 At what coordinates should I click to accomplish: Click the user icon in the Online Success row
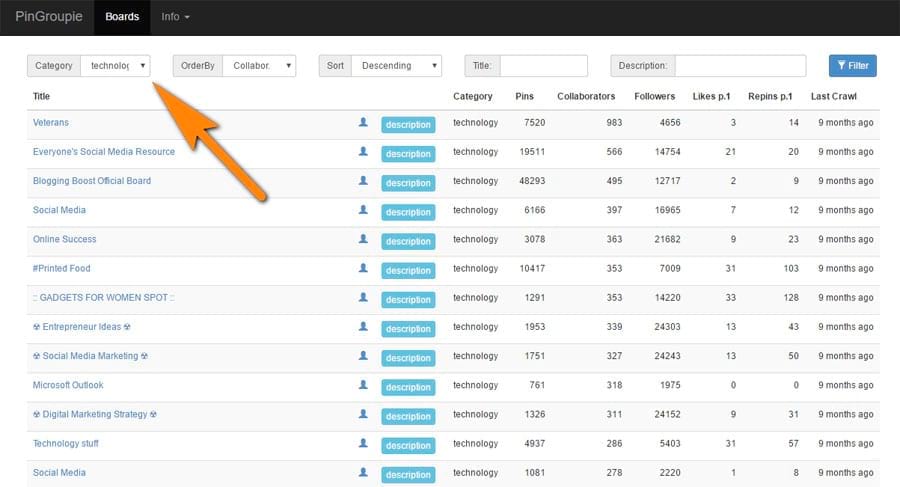point(363,240)
